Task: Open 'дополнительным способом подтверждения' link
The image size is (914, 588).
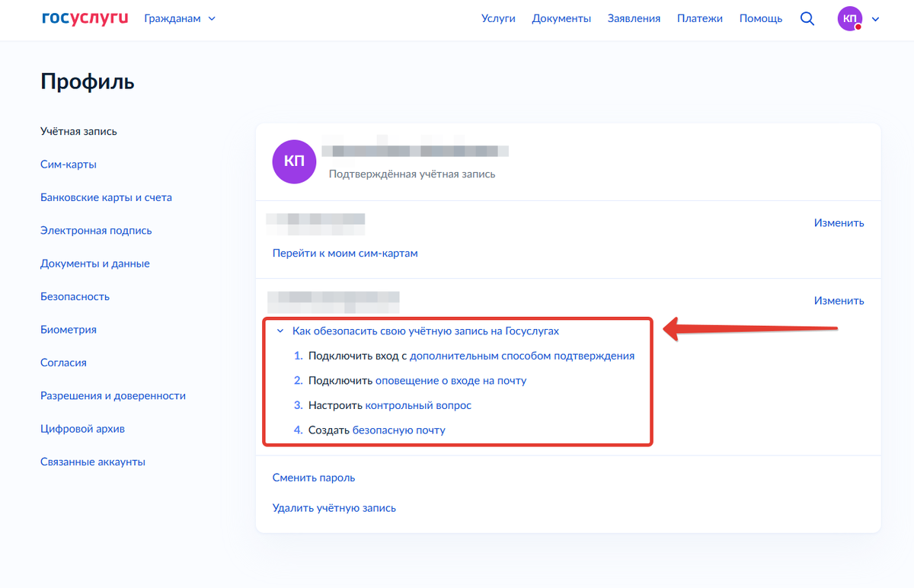Action: (522, 356)
